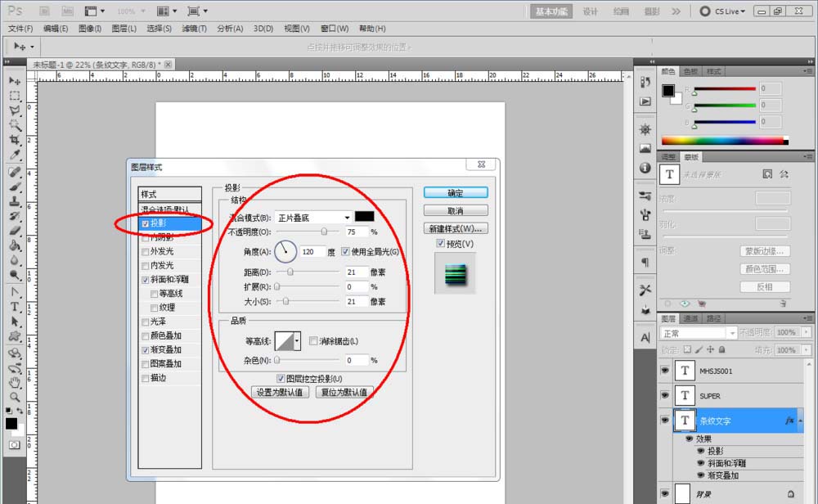818x504 pixels.
Task: Hide the SUPER layer
Action: coord(664,395)
